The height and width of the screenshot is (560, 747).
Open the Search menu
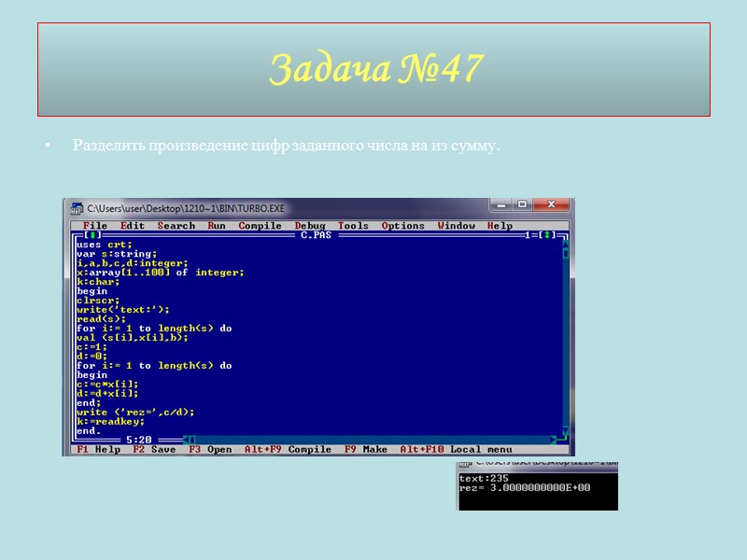pyautogui.click(x=176, y=226)
